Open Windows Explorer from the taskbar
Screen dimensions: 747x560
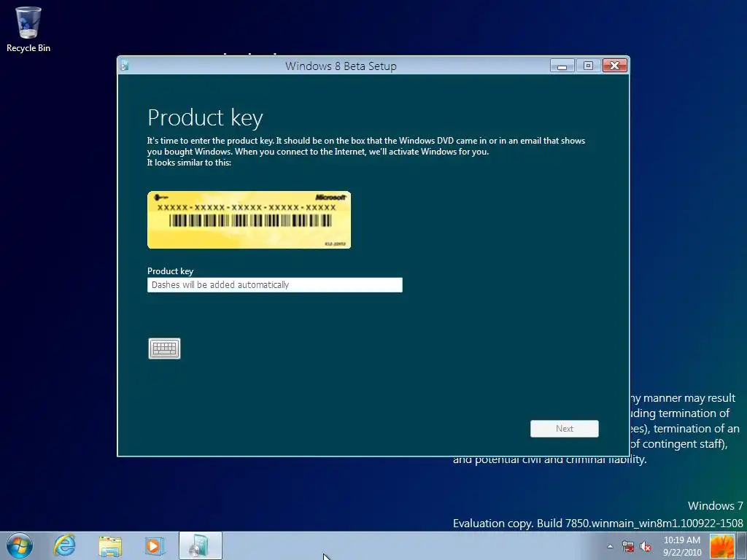pyautogui.click(x=110, y=546)
